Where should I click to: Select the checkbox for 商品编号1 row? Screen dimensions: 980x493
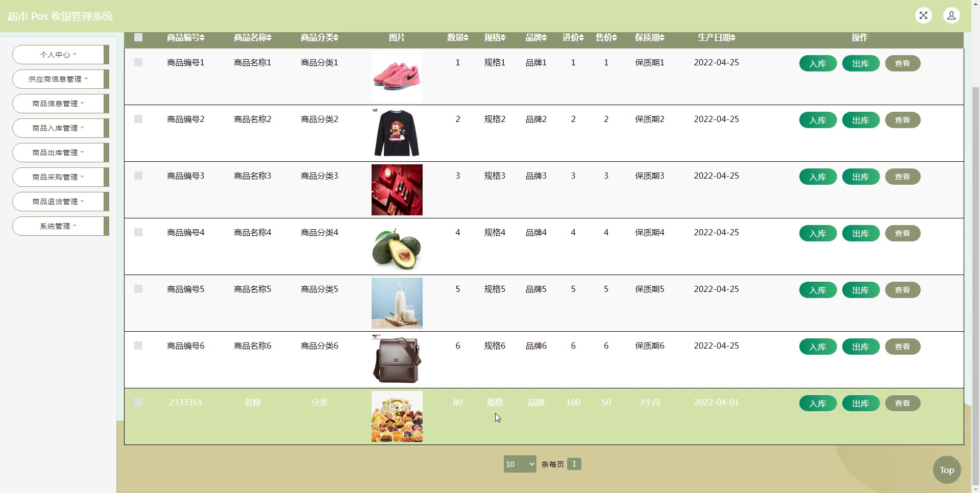click(138, 62)
